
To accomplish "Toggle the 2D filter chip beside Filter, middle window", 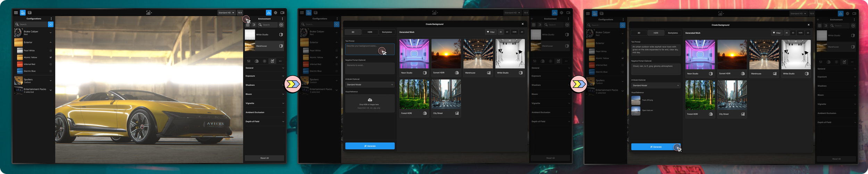I will 522,32.
